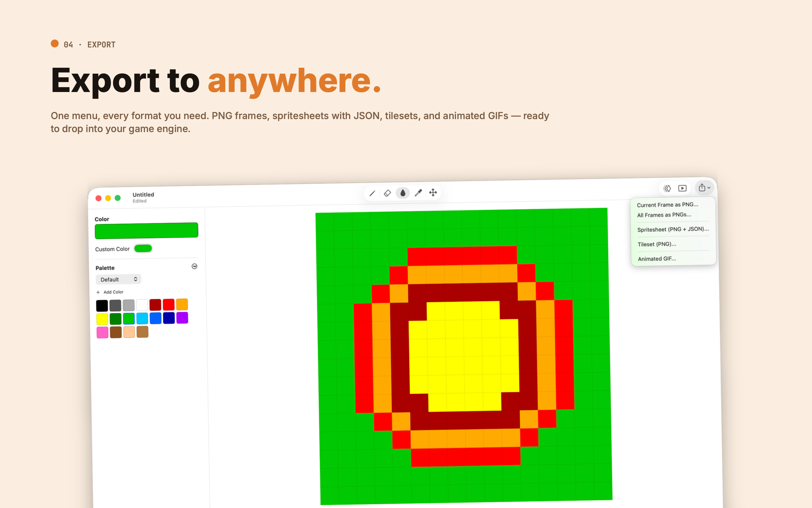Pick the selected bright green swatch
Screen dimensions: 812x508
(x=129, y=319)
